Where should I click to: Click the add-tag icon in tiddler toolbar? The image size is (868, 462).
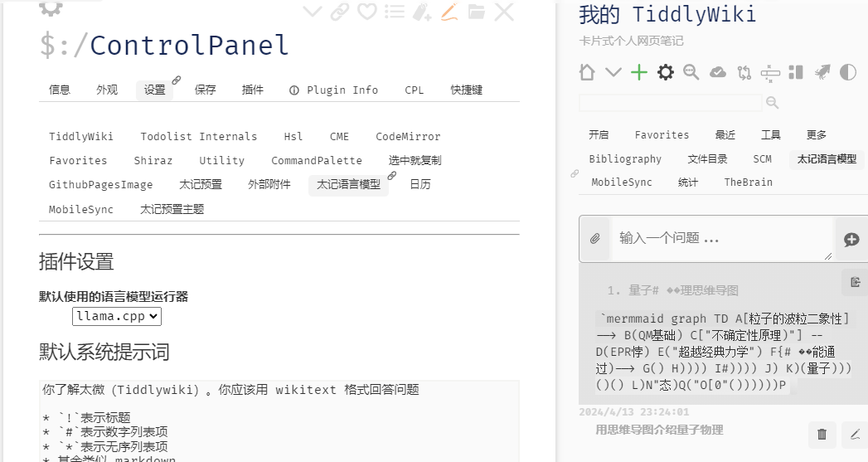422,12
